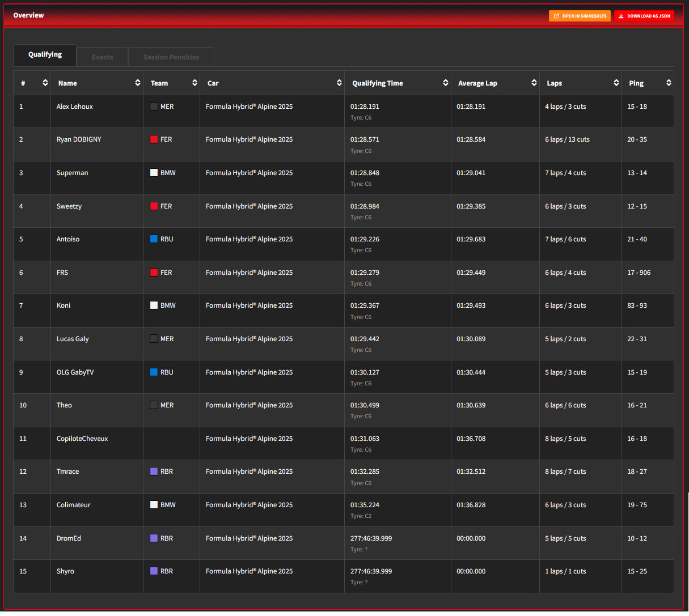Viewport: 689px width, 616px height.
Task: Click Superman's white BMW team swatch
Action: pyautogui.click(x=154, y=173)
